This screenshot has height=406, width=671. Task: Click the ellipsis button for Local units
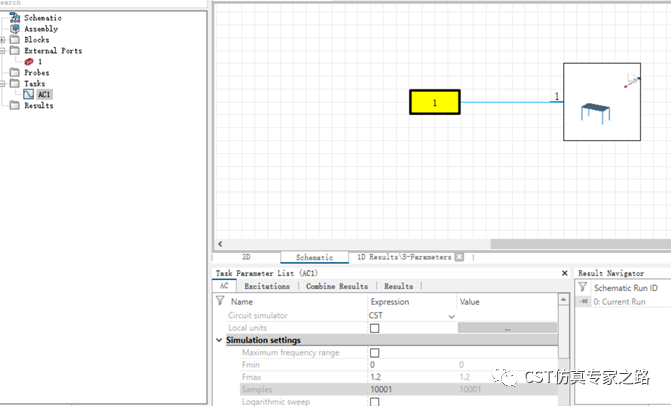tap(507, 328)
